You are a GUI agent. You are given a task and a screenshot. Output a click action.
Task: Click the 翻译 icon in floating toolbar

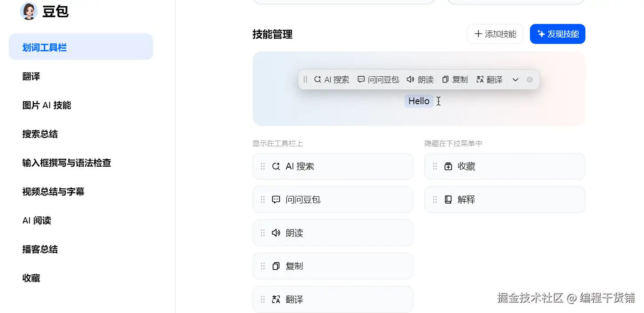coord(480,80)
